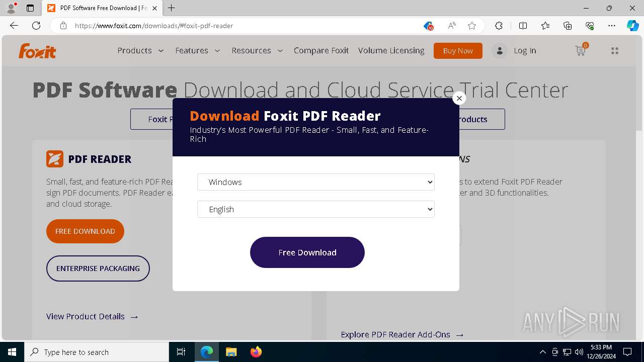This screenshot has width=644, height=362.
Task: Open Windows Start menu
Action: coord(12,352)
